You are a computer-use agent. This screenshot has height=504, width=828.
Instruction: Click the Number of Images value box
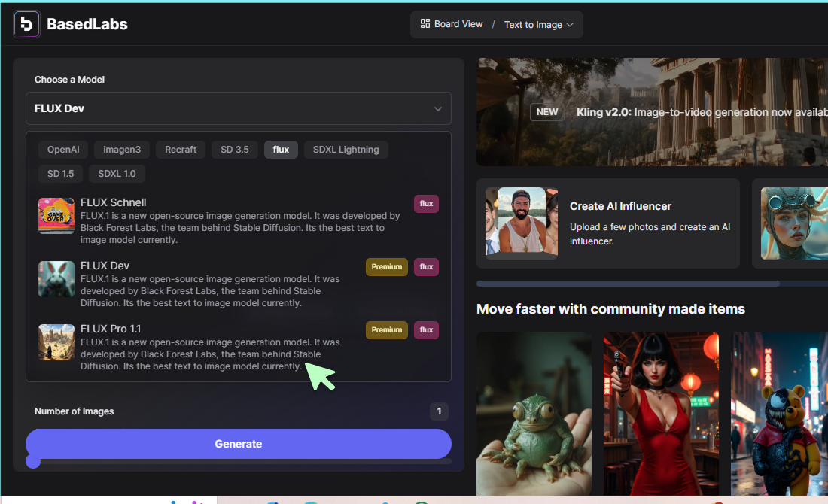point(439,411)
